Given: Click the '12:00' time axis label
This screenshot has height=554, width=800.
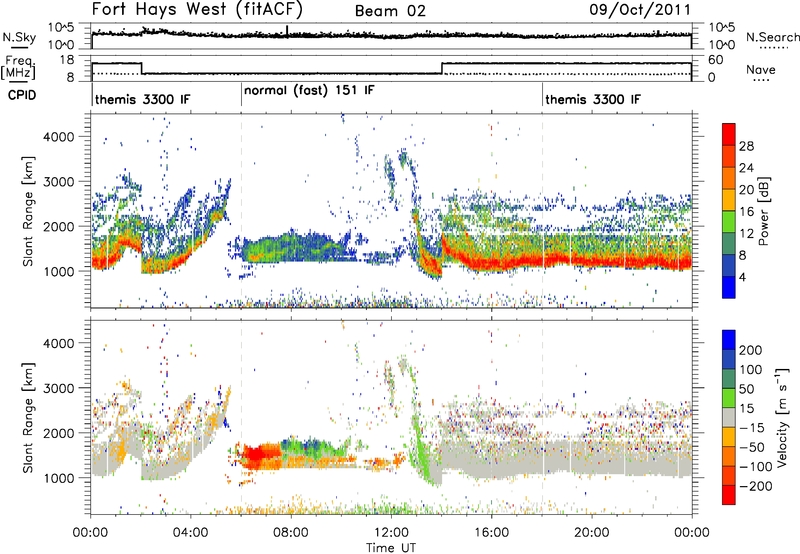Looking at the screenshot, I should click(x=391, y=533).
